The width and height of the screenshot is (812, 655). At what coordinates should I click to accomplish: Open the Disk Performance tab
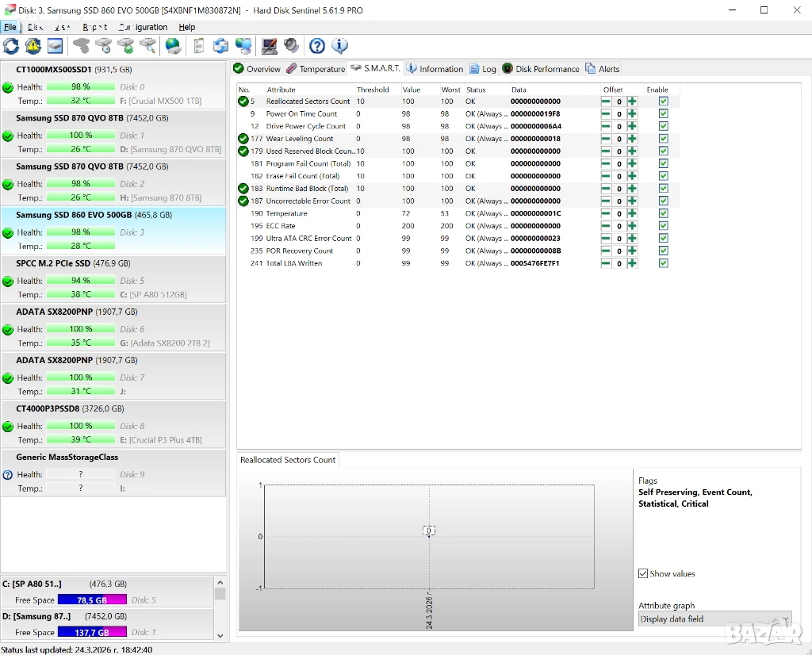coord(541,69)
